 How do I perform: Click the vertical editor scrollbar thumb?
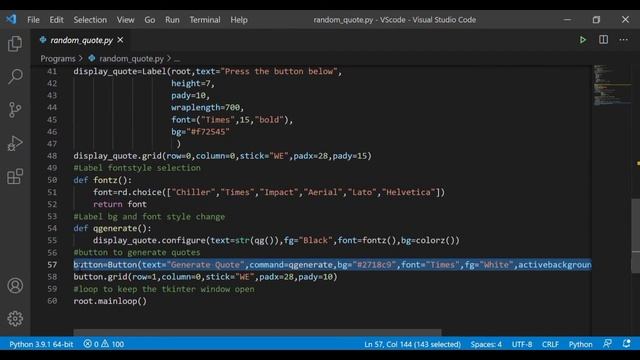click(x=636, y=236)
